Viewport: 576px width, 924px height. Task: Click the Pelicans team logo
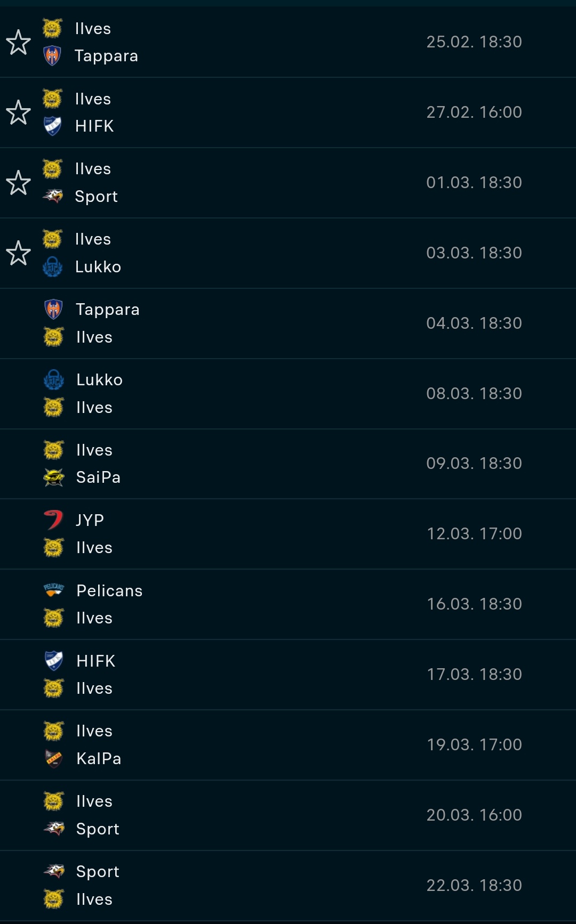[x=53, y=590]
